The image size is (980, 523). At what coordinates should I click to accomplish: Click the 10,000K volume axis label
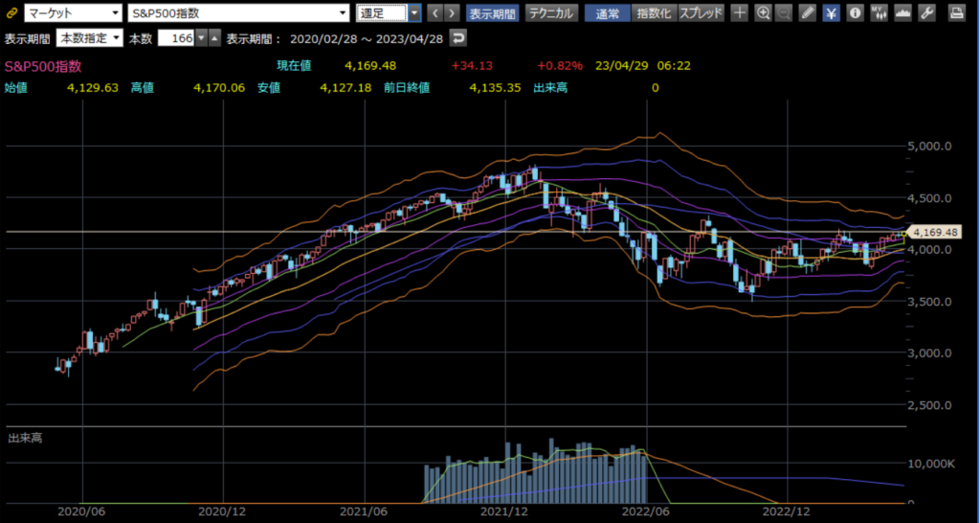930,463
